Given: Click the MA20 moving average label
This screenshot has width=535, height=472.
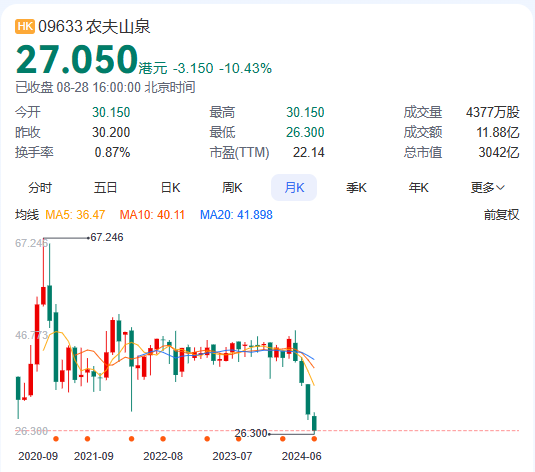Looking at the screenshot, I should tap(236, 215).
